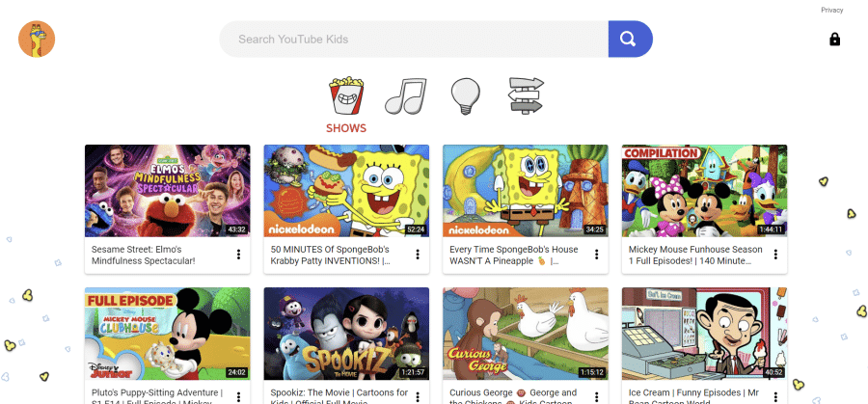
Task: Open options for SpongeBob's House video
Action: (x=597, y=255)
